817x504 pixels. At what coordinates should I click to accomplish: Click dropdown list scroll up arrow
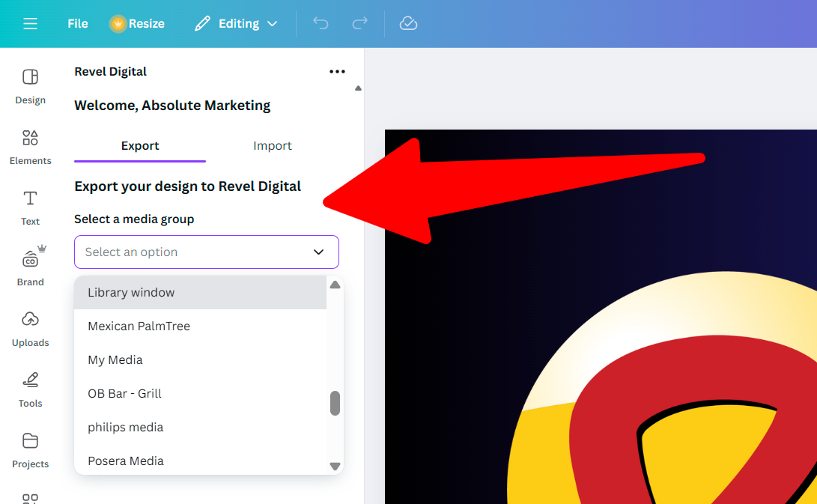coord(335,285)
